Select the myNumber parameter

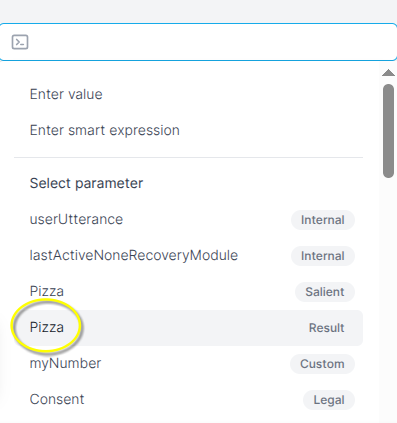188,364
